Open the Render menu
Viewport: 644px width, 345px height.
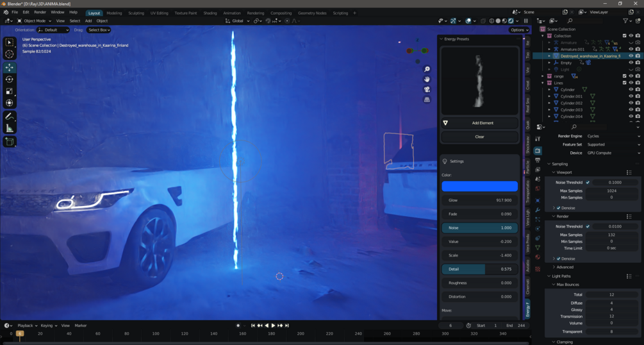coord(40,12)
